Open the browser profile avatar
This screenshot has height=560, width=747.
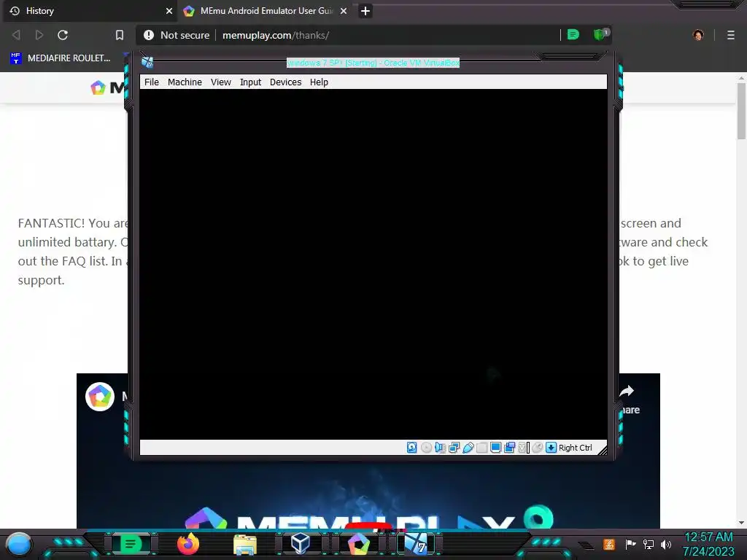click(698, 35)
